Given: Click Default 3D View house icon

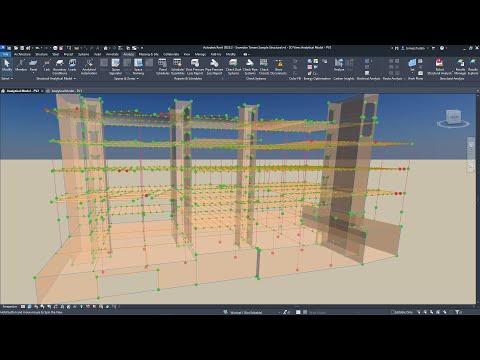Looking at the screenshot, I should click(x=106, y=48).
